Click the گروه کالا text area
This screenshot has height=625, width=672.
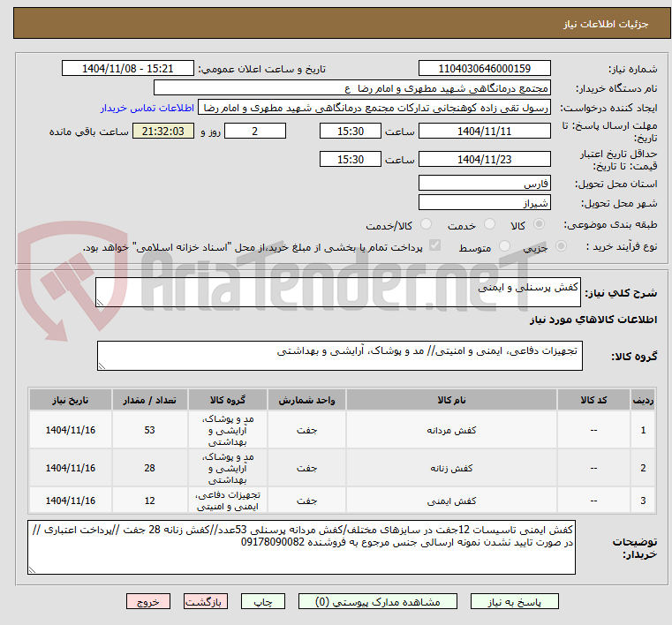tap(339, 356)
